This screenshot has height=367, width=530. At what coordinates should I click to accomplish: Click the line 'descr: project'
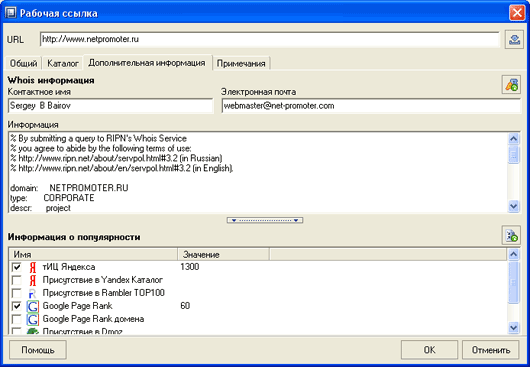pos(41,208)
